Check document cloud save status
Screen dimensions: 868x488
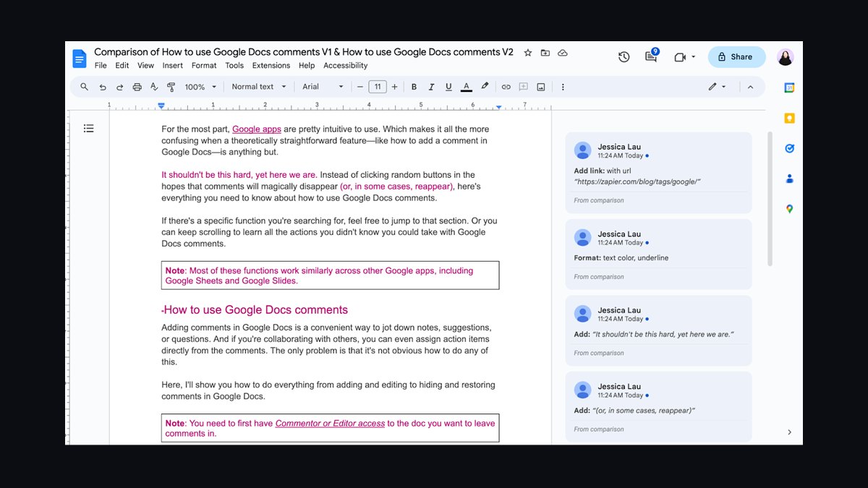click(x=563, y=53)
